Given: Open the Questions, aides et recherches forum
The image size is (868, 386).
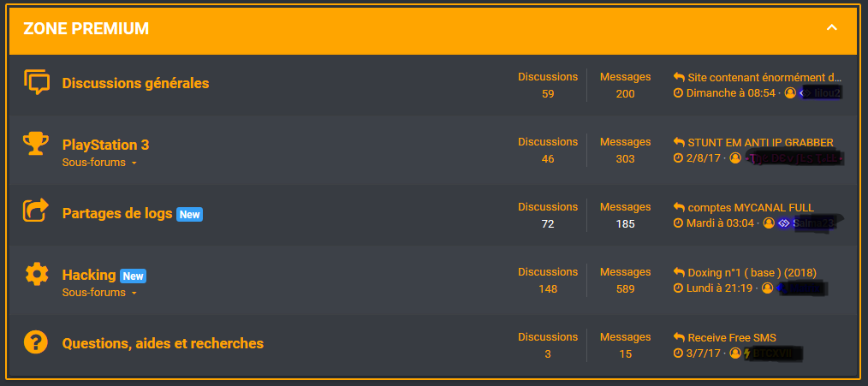Looking at the screenshot, I should pyautogui.click(x=163, y=343).
